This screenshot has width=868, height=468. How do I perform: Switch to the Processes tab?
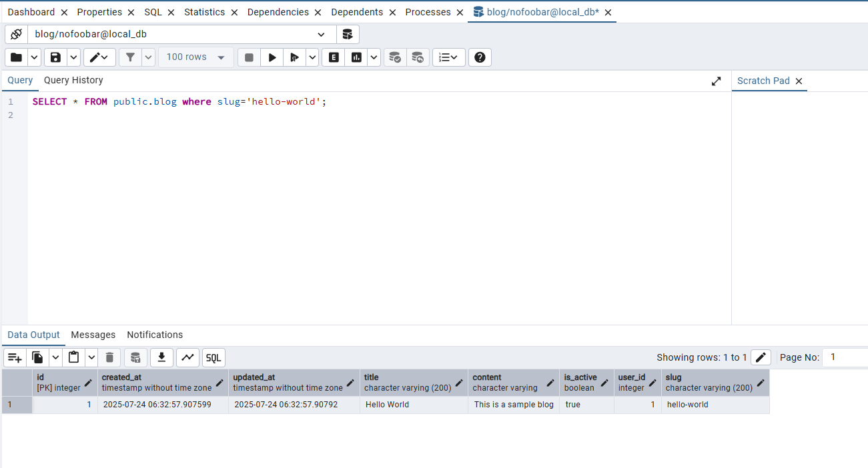point(428,12)
